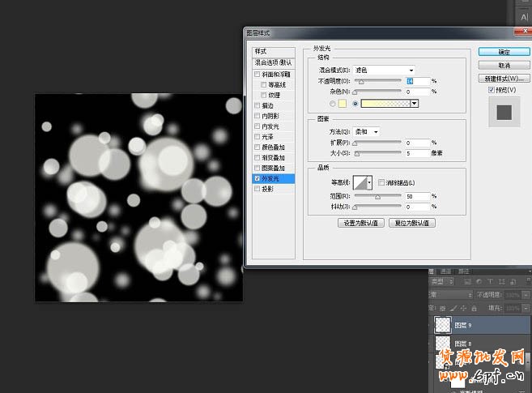Click the lock all icon in Layers
The image size is (532, 393).
473,309
